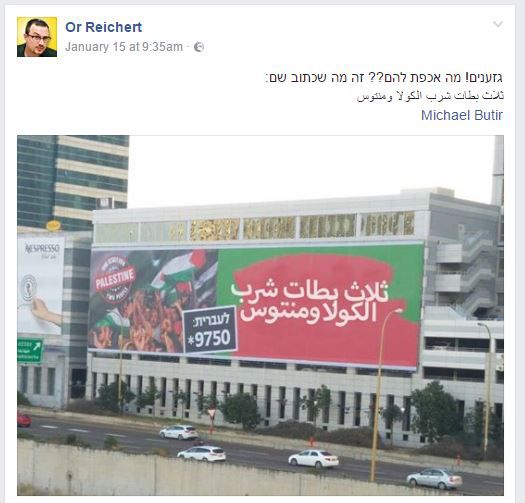The height and width of the screenshot is (503, 525).
Task: Open the January 15 at 9:35am timestamp
Action: (124, 47)
